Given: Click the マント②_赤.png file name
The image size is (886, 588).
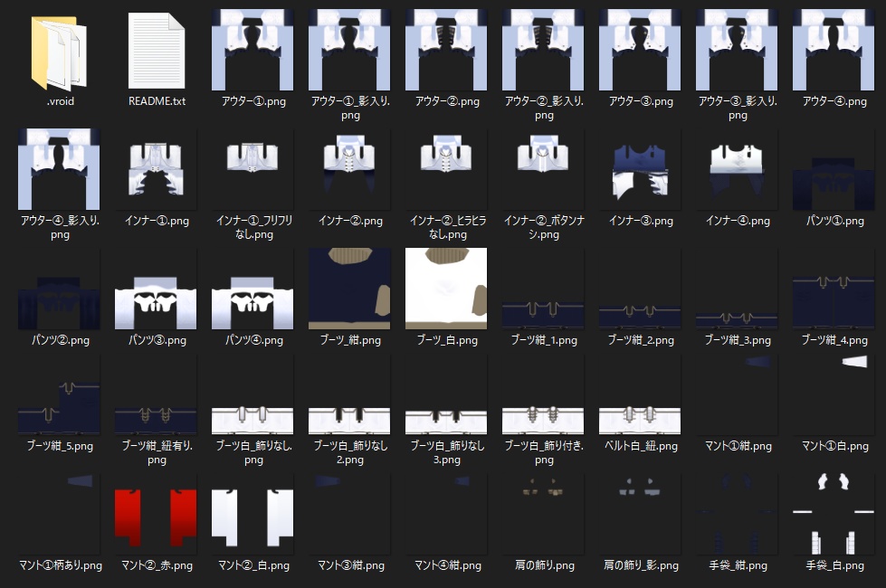Looking at the screenshot, I should pyautogui.click(x=157, y=564).
